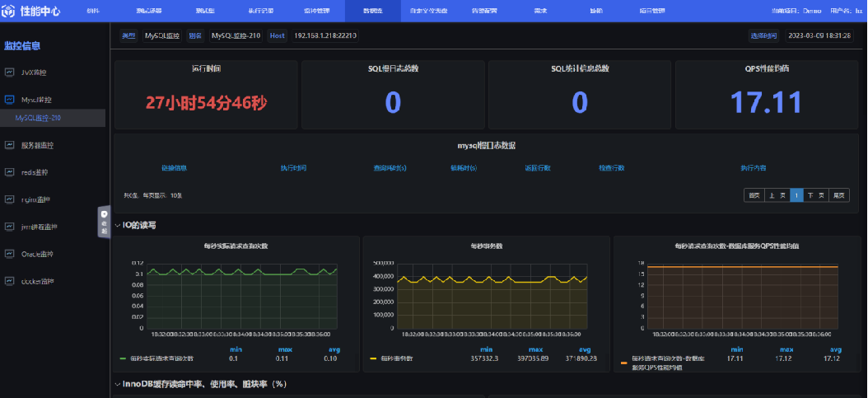The height and width of the screenshot is (398, 868).
Task: Click the Mysql监控 sidebar monitor icon
Action: coord(9,100)
